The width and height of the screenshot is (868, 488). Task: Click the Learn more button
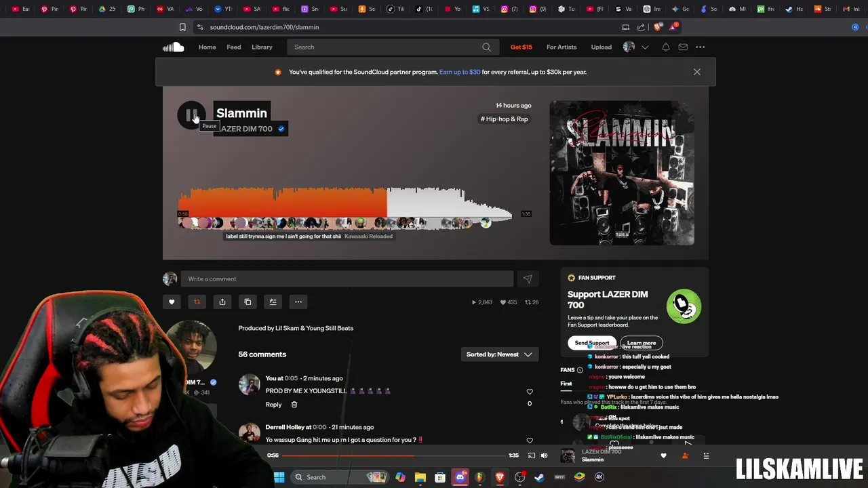[642, 343]
